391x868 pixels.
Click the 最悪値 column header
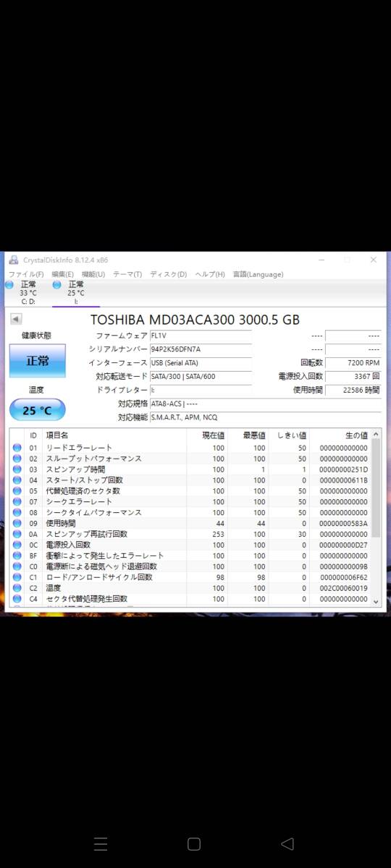(x=248, y=435)
